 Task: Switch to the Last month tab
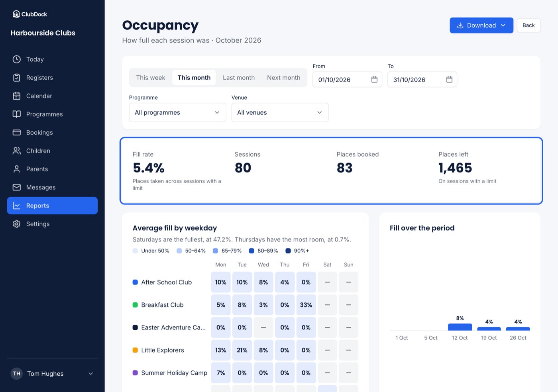(x=239, y=78)
